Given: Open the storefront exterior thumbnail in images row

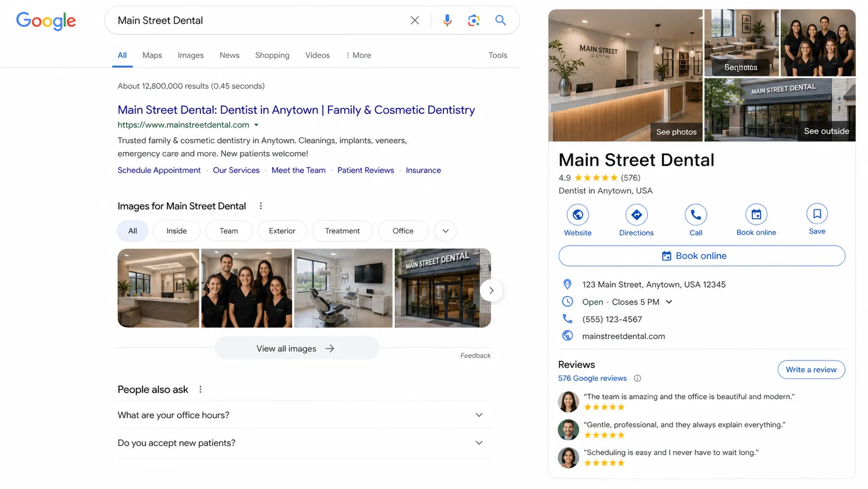Looking at the screenshot, I should click(x=443, y=288).
